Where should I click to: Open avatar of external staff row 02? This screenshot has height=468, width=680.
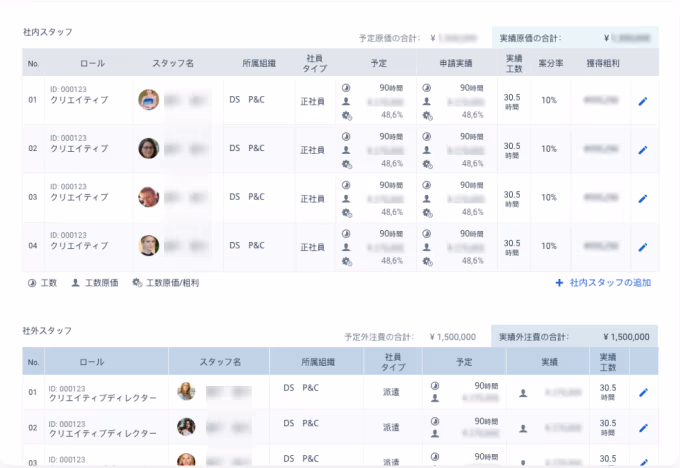pos(186,427)
